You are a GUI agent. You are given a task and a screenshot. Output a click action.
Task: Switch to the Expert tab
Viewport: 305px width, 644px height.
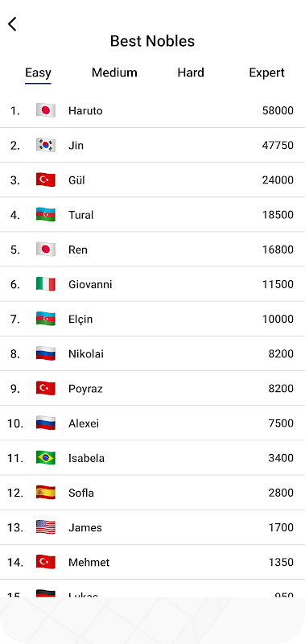267,72
